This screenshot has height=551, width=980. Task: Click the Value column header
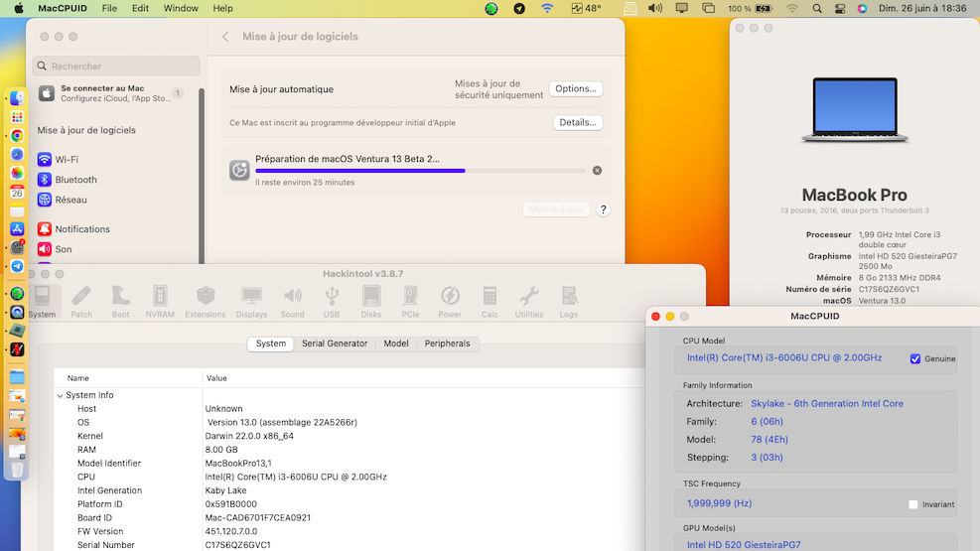click(x=216, y=378)
